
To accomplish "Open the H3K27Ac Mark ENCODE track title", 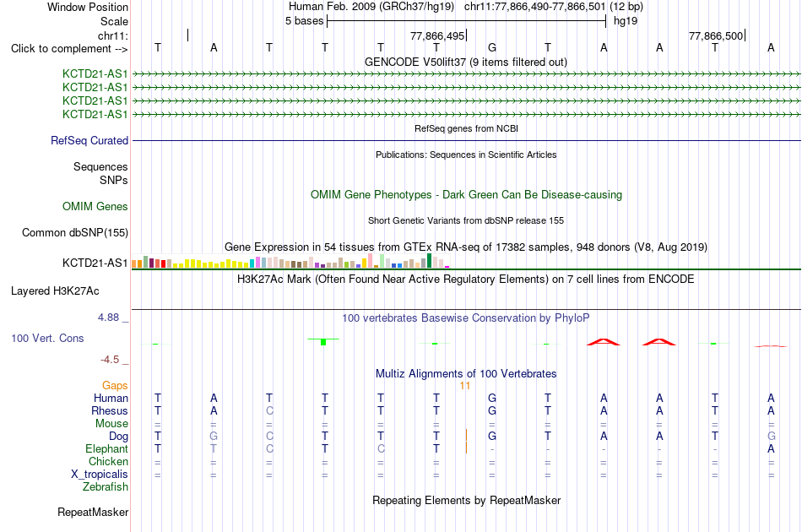I will tap(466, 279).
